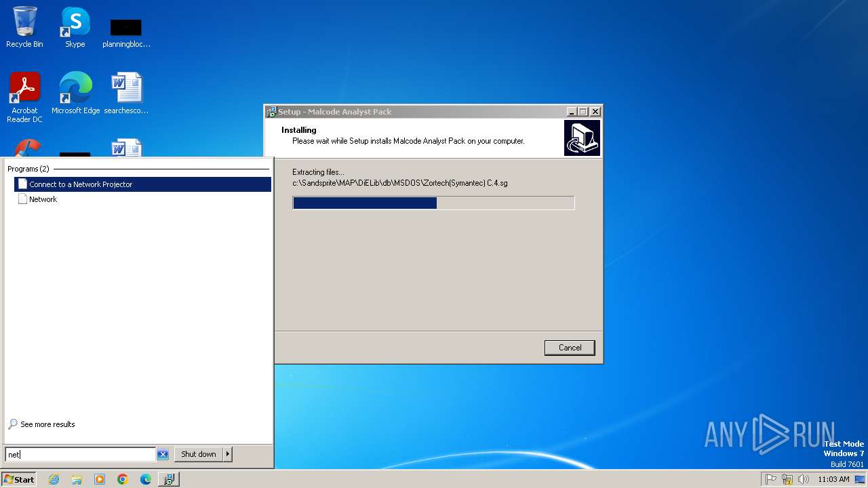Open Microsoft Edge from the taskbar
Screen dimensions: 868x488
[x=146, y=479]
